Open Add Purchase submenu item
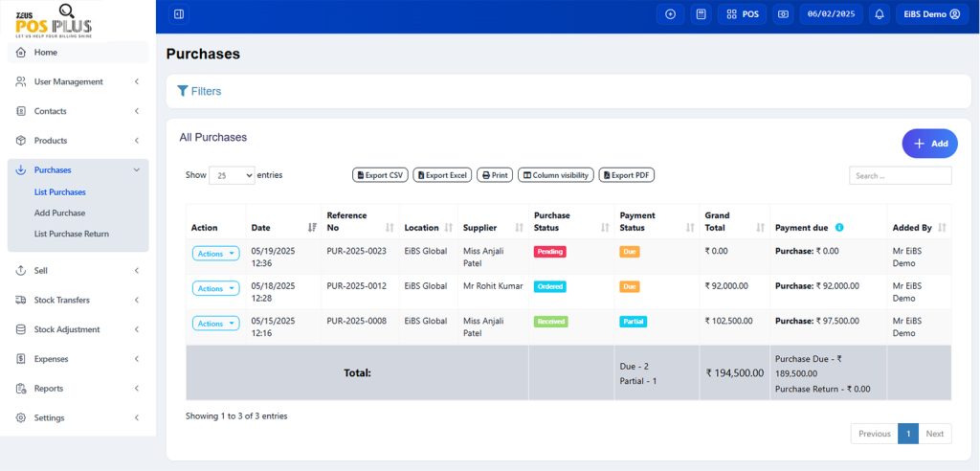980x471 pixels. click(x=60, y=213)
